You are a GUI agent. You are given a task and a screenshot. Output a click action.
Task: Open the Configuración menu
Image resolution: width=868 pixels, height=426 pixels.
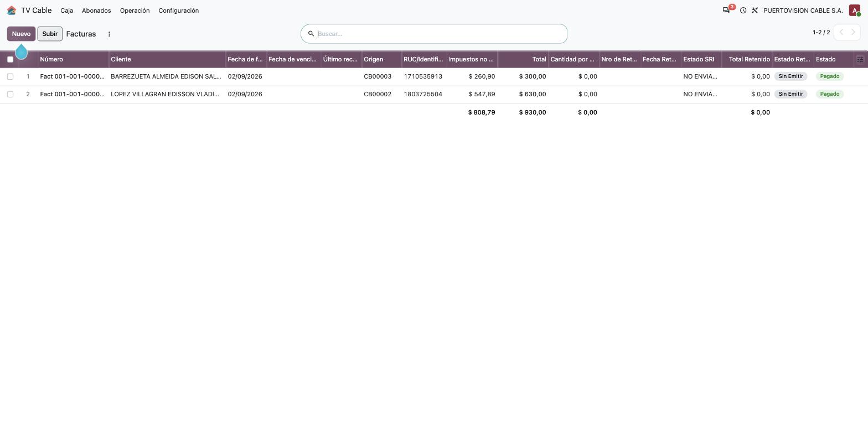(178, 11)
